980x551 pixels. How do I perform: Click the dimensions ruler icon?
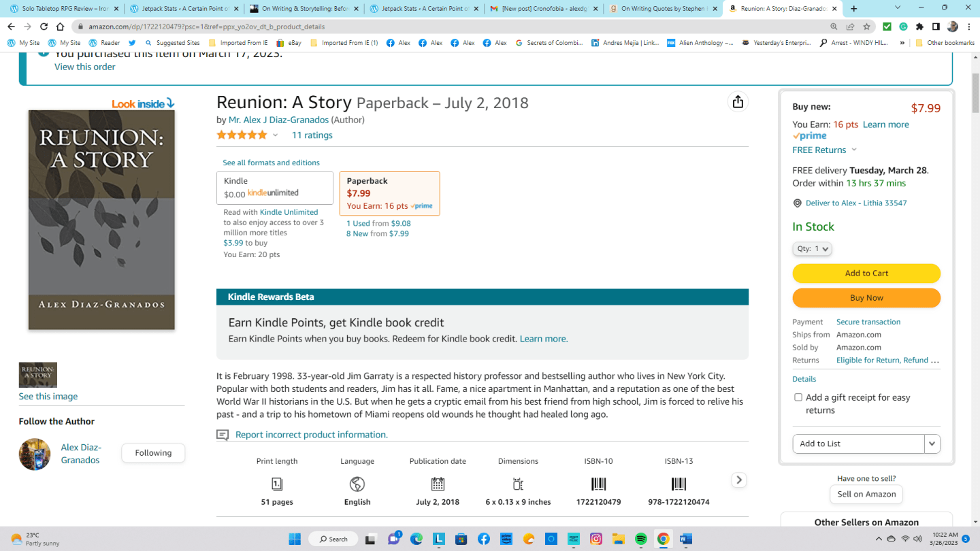(x=517, y=484)
